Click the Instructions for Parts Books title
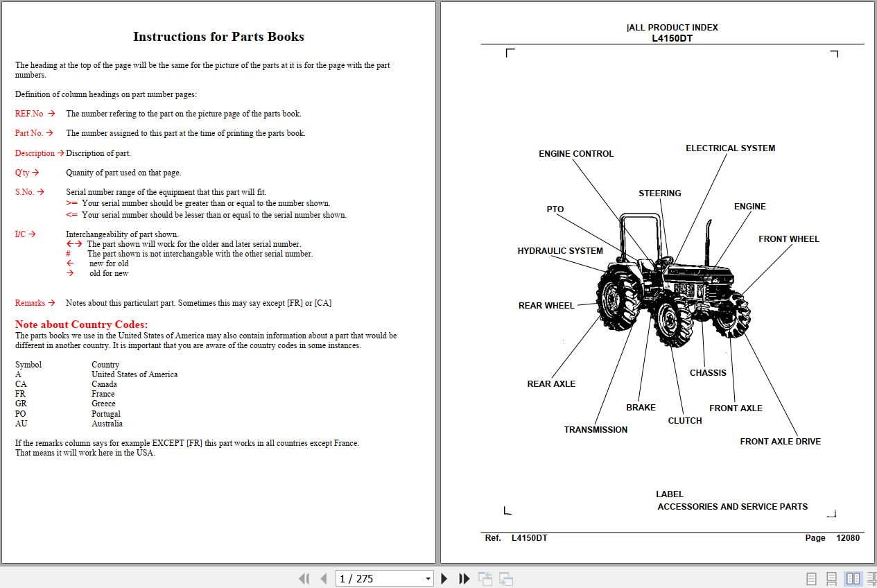The image size is (877, 588). pos(218,37)
